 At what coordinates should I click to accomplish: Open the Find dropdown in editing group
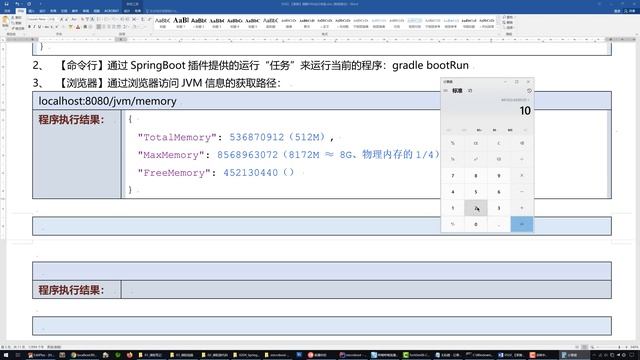click(509, 18)
